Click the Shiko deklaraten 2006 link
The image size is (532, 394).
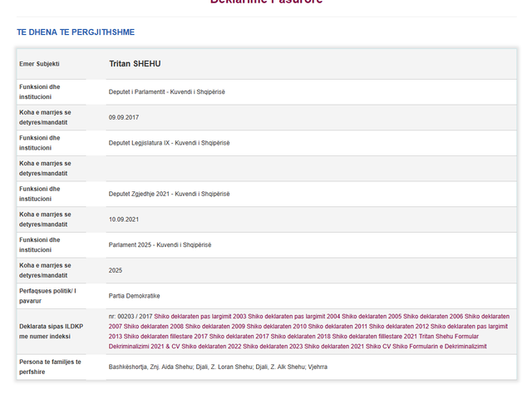click(433, 317)
